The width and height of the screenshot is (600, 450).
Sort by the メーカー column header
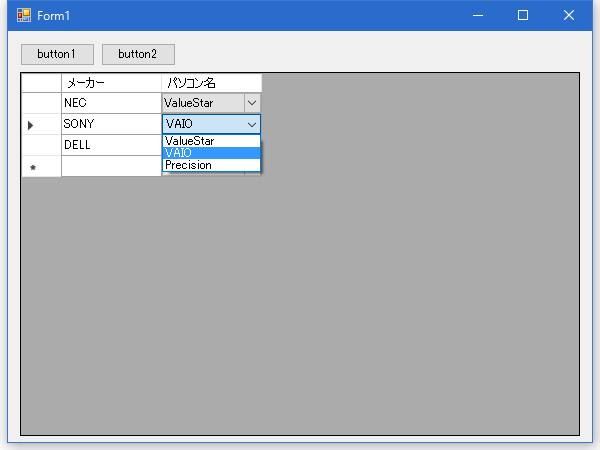pyautogui.click(x=111, y=83)
